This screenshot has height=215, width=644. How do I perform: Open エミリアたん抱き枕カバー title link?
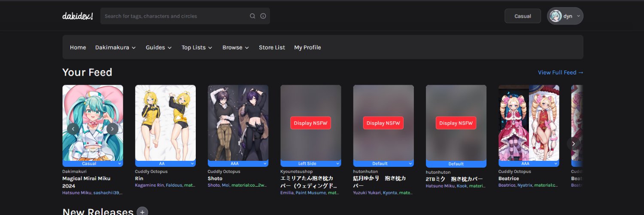tap(309, 182)
